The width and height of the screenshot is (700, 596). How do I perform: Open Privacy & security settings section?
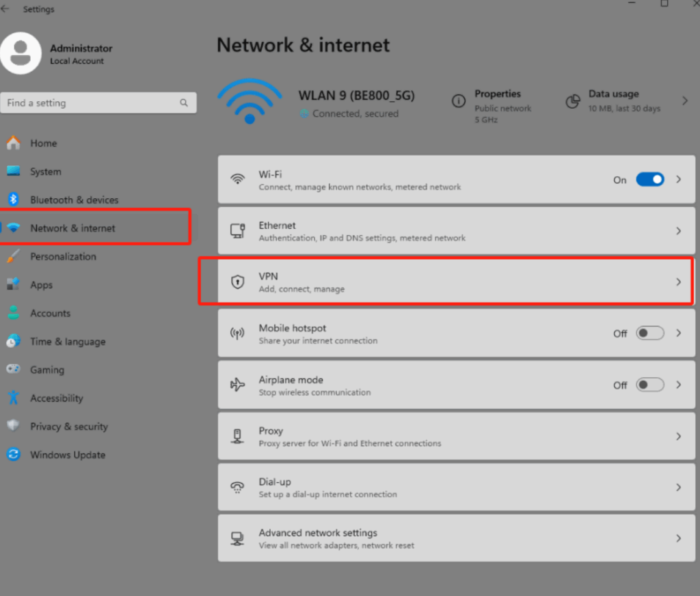(68, 426)
